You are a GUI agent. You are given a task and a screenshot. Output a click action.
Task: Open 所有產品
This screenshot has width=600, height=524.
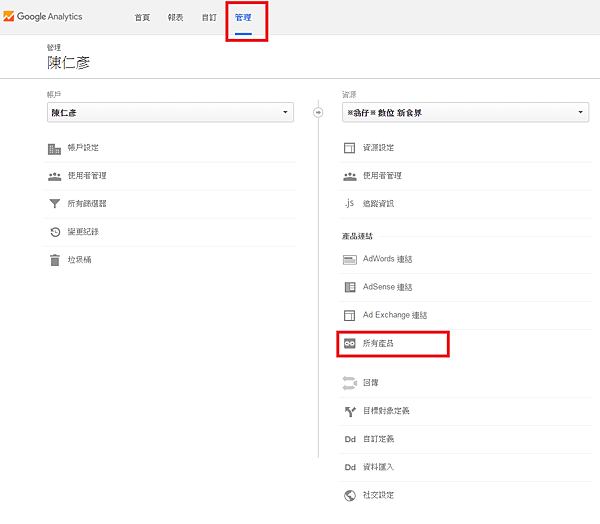point(378,343)
